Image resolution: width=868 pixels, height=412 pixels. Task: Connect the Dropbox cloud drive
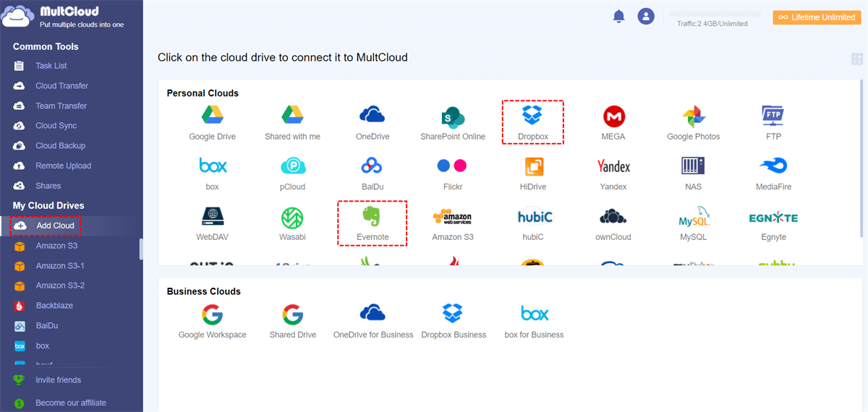click(533, 122)
